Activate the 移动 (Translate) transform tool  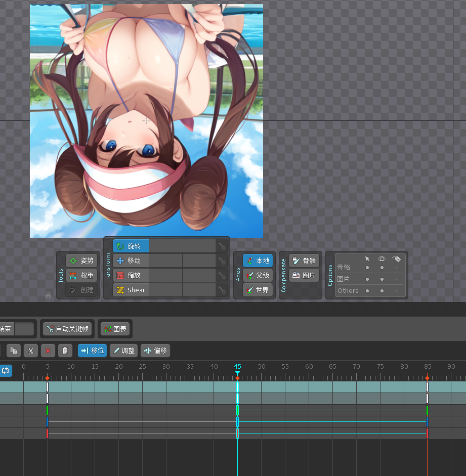tap(131, 261)
